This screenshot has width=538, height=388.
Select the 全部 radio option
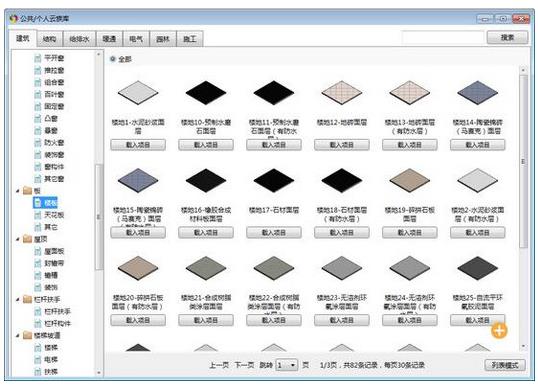[x=113, y=59]
